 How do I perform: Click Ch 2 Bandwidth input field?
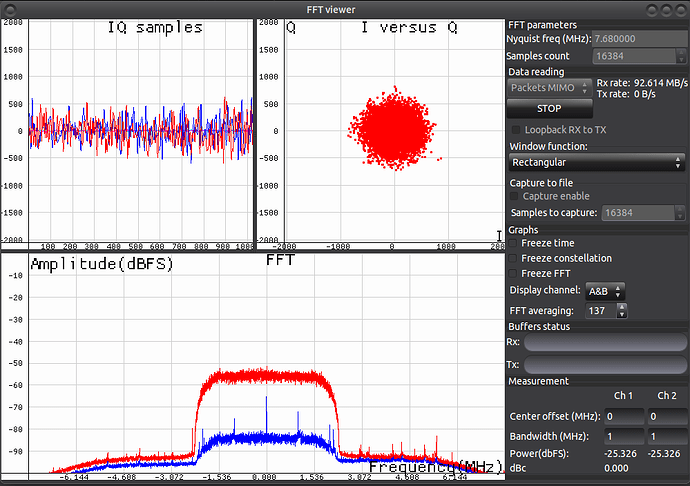pos(665,437)
